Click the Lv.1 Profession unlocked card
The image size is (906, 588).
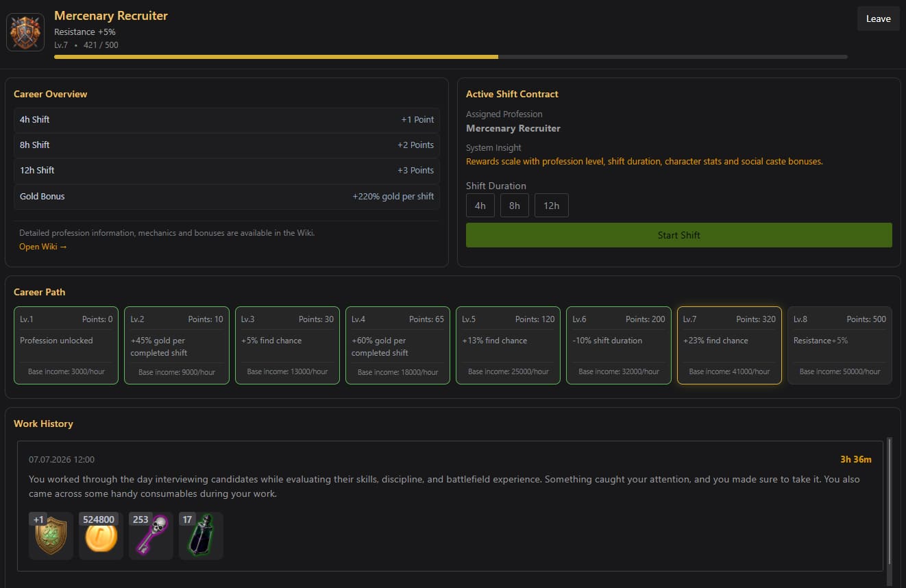66,345
